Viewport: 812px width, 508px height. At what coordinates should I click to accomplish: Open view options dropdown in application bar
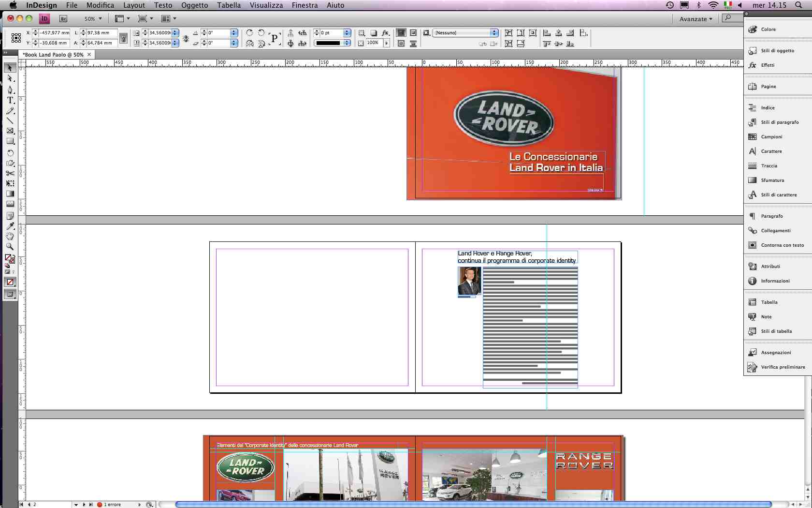122,19
